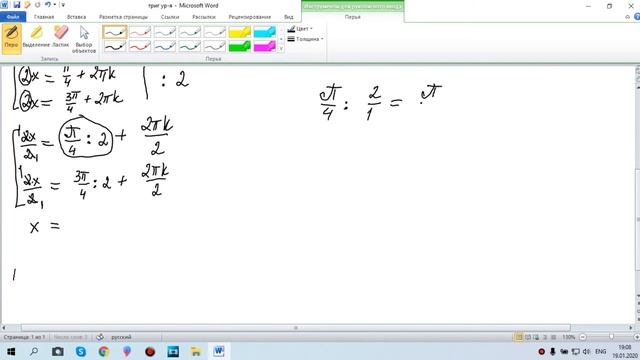Save document with quick access Save icon
This screenshot has height=360, width=640.
pos(17,5)
